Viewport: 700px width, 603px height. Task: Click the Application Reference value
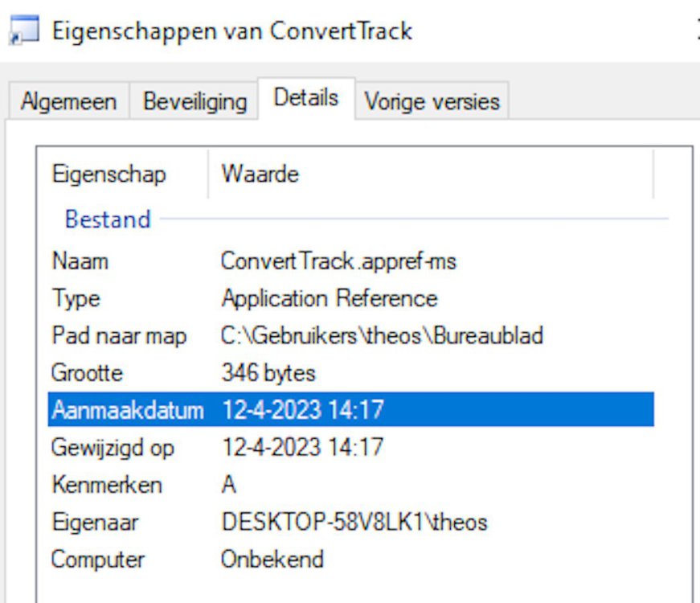coord(329,298)
